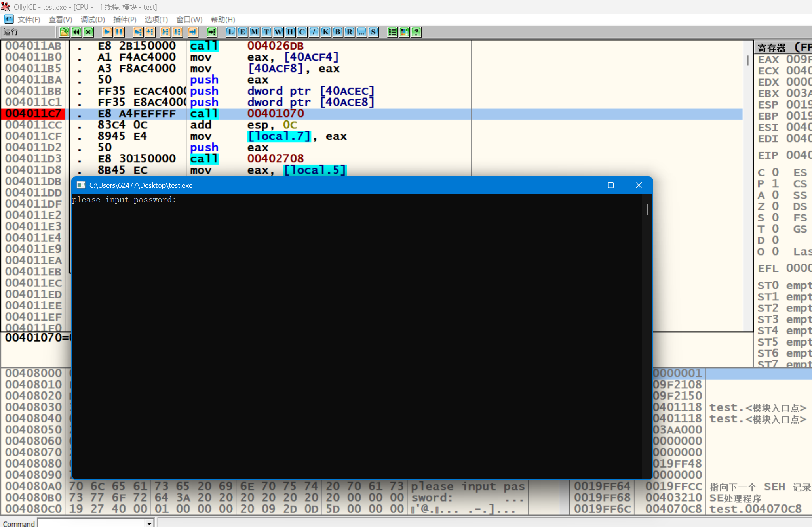Open Call stack window via K icon
This screenshot has height=527, width=812.
326,32
